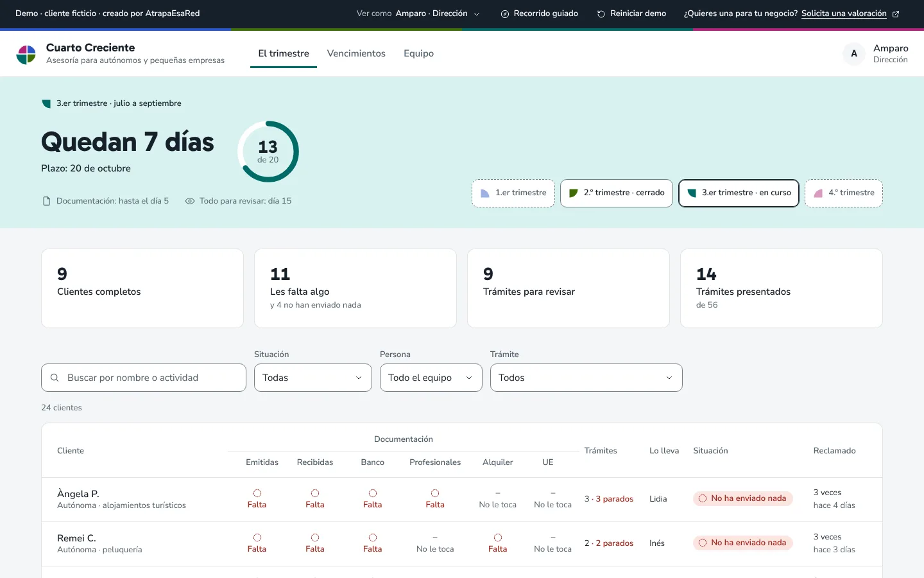The width and height of the screenshot is (924, 578).
Task: Click the Recorrido guiado compass icon
Action: (505, 13)
